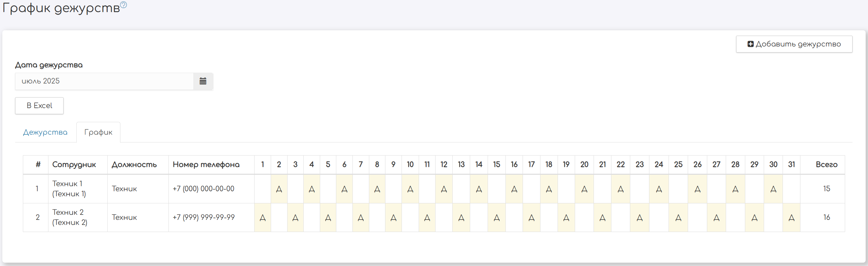Click Техник 1 duty icon on day 16
The image size is (868, 266).
click(x=514, y=189)
